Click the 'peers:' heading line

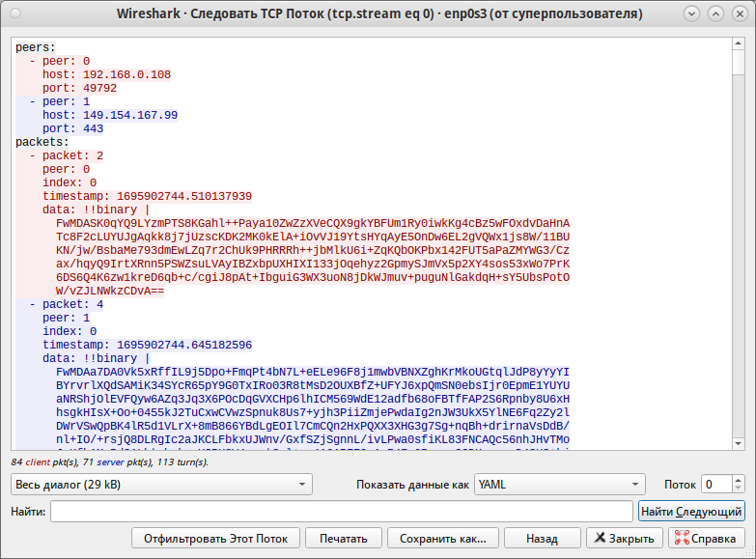click(36, 47)
